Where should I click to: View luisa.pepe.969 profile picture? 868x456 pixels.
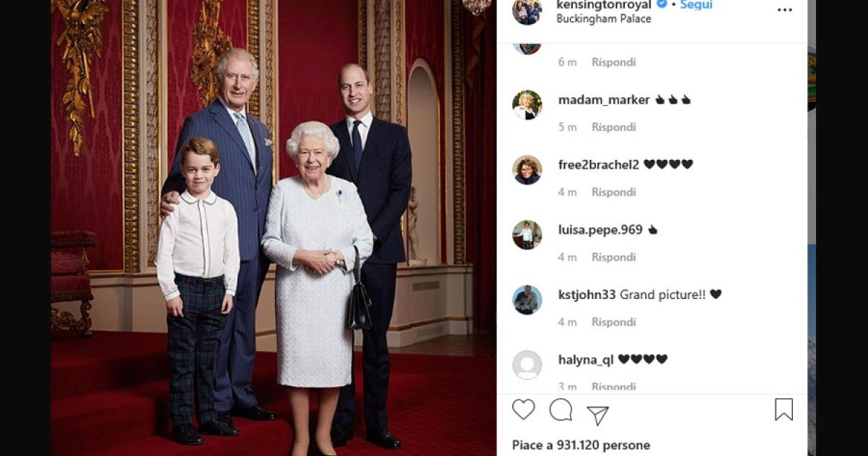[x=527, y=235]
